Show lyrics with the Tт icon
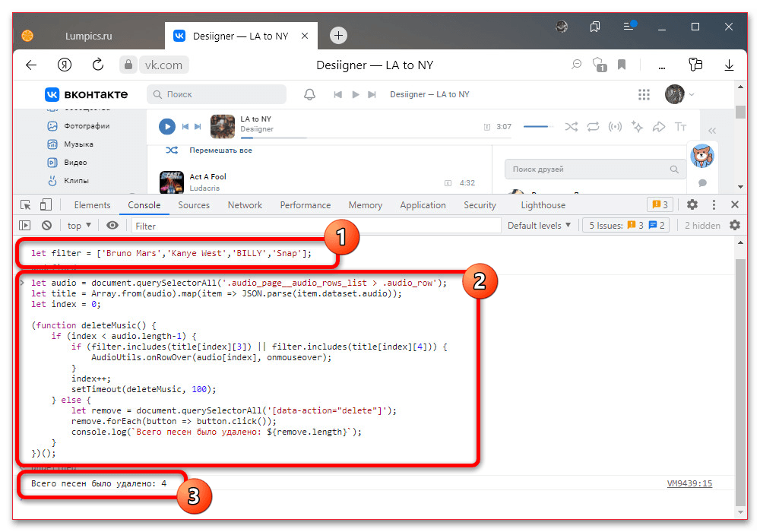The width and height of the screenshot is (760, 532). [x=680, y=127]
